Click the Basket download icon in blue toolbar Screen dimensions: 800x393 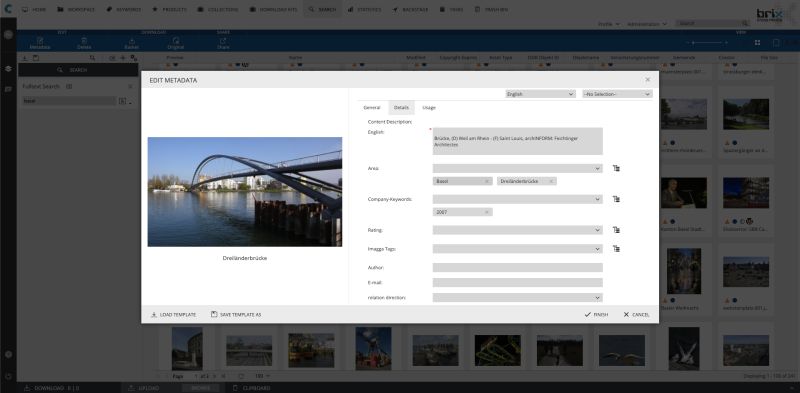(132, 41)
